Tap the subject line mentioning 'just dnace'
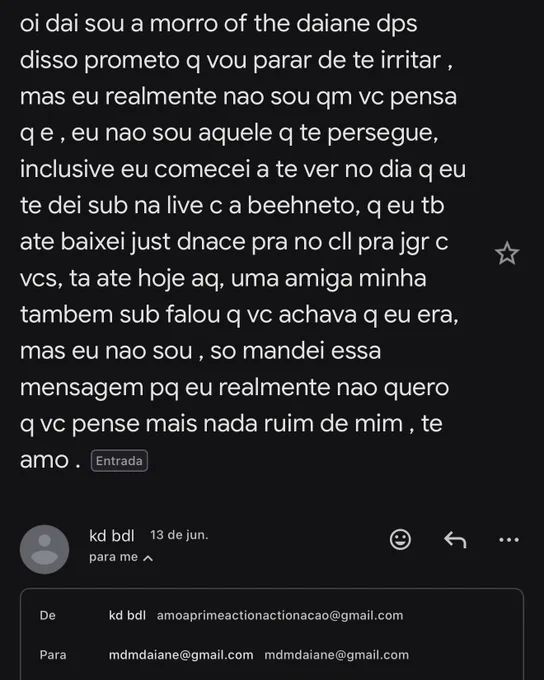Viewport: 544px width, 680px height. [x=234, y=242]
